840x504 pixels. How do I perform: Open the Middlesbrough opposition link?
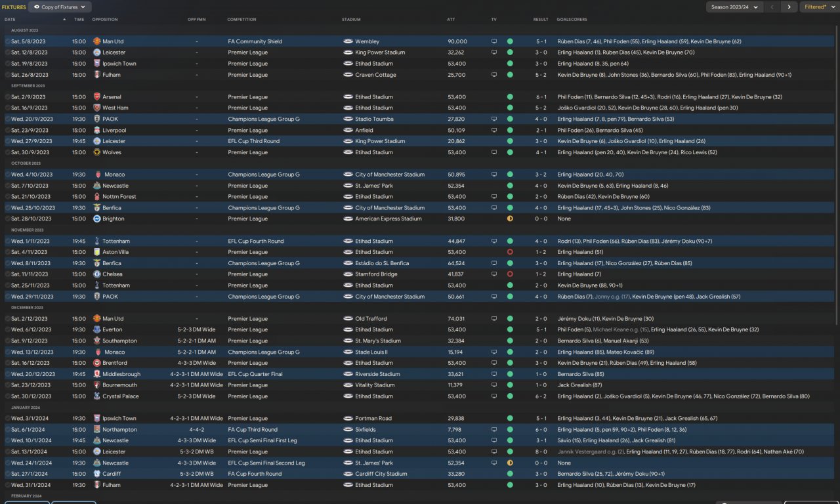(121, 374)
